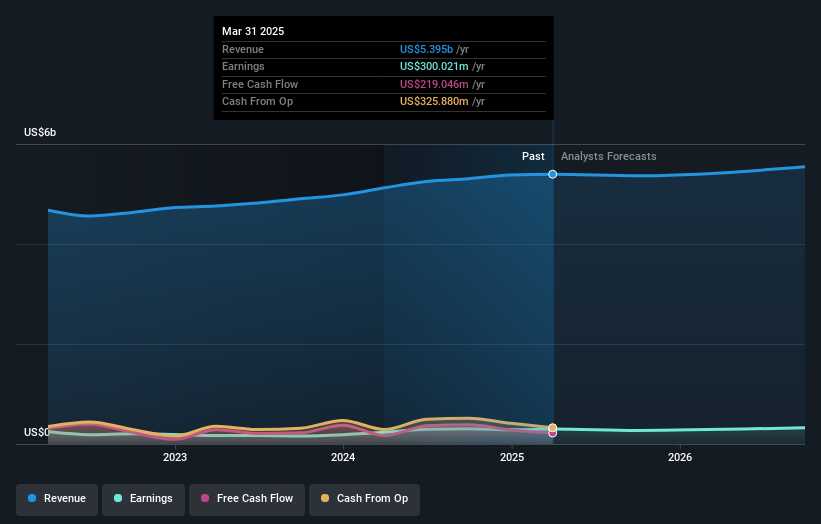The width and height of the screenshot is (821, 524).
Task: Click the US$300.021m earnings value
Action: tap(434, 66)
